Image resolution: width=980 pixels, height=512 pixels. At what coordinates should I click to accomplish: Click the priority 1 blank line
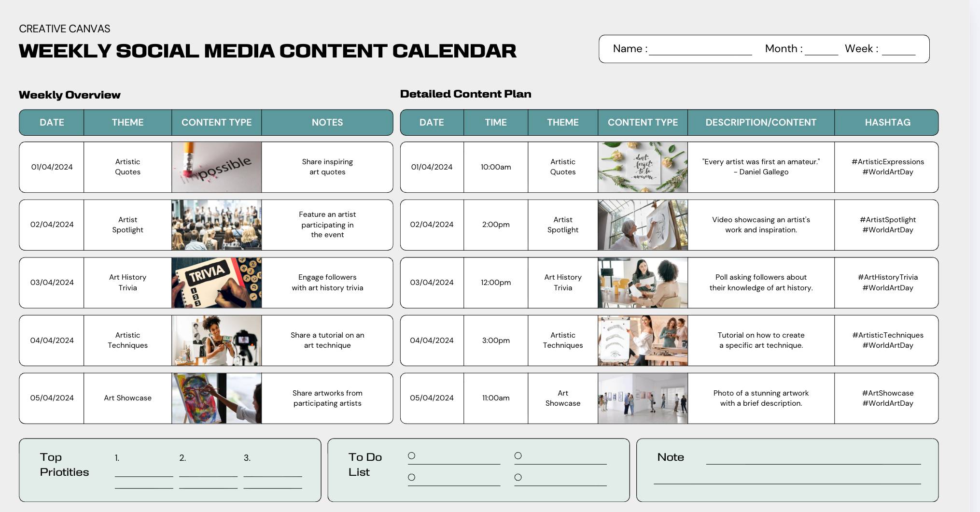[144, 476]
